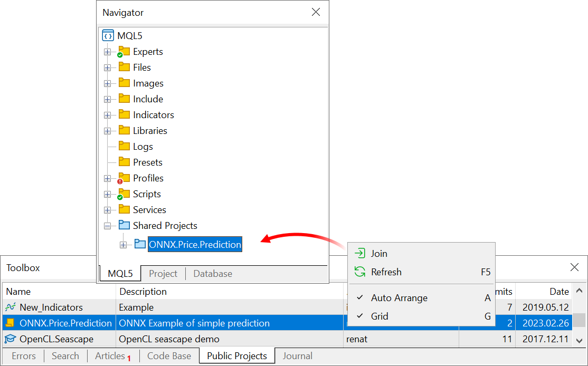Click the OpenCL.Seascape item icon
The height and width of the screenshot is (366, 588).
tap(11, 339)
